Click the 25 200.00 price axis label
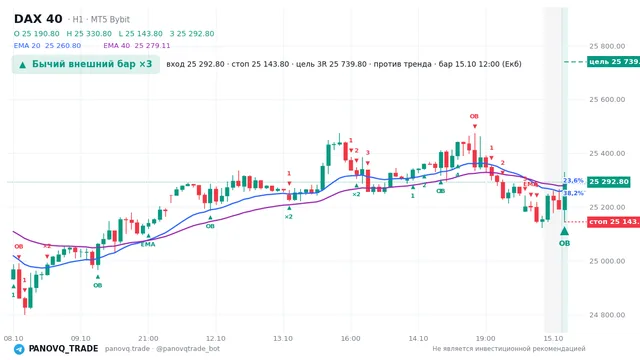Viewport: 640px width, 360px height. tap(607, 207)
